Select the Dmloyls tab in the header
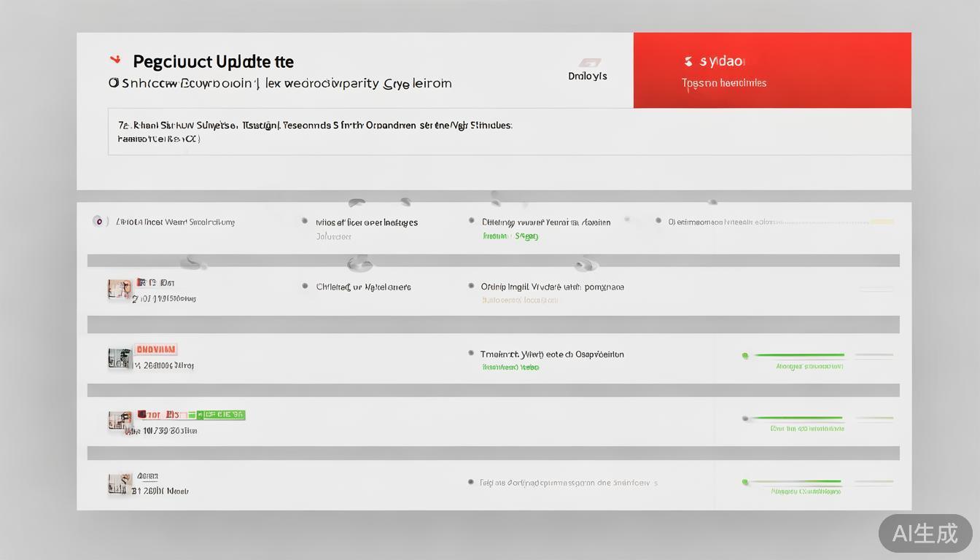Viewport: 980px width, 560px height. 587,76
